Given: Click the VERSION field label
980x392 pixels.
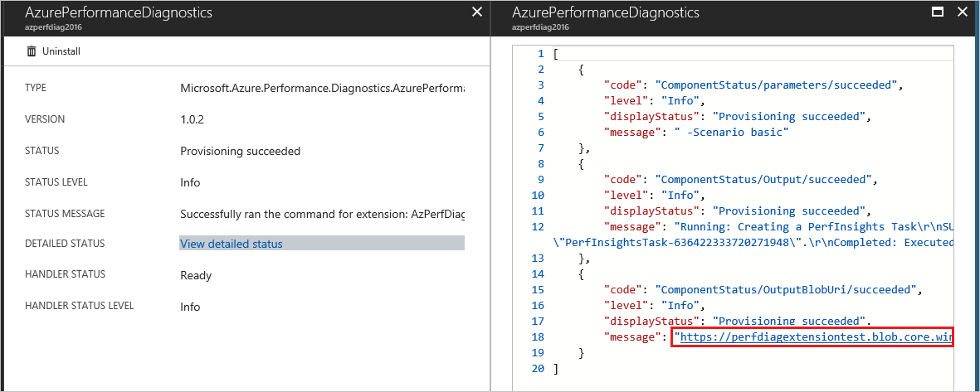Looking at the screenshot, I should point(44,119).
